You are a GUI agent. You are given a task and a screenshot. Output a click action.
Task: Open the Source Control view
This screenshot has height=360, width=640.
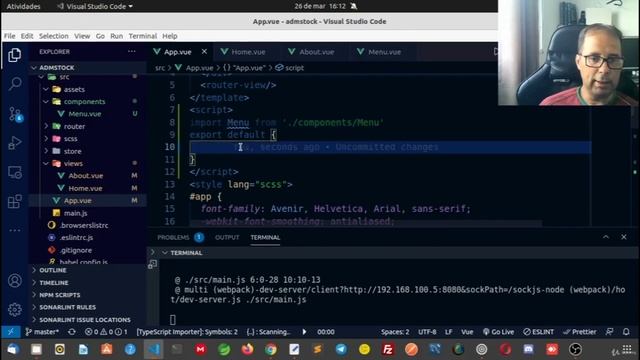15,113
